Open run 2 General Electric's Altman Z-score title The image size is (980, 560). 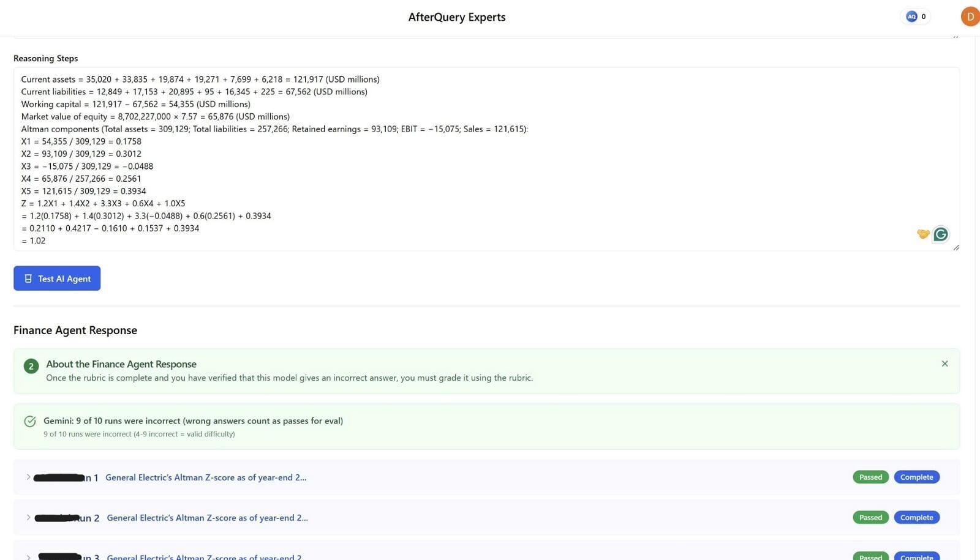pyautogui.click(x=207, y=518)
